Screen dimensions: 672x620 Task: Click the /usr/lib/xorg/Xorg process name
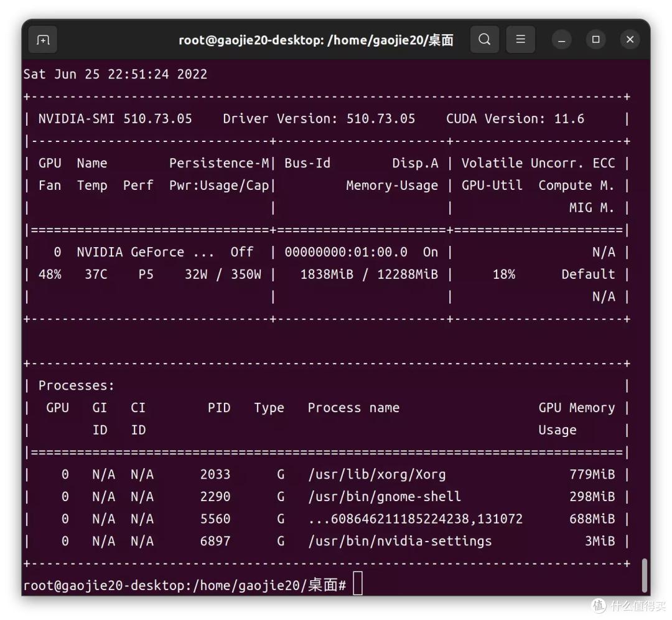tap(377, 474)
